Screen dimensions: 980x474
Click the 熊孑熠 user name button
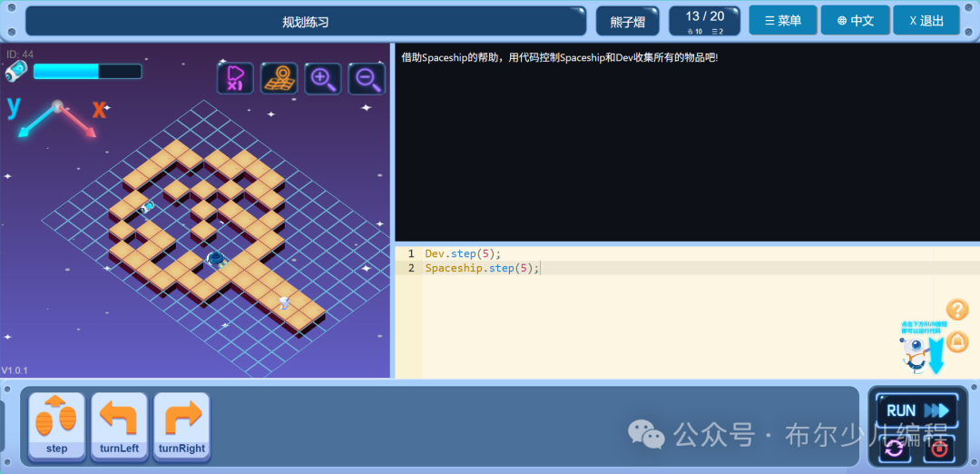point(628,22)
